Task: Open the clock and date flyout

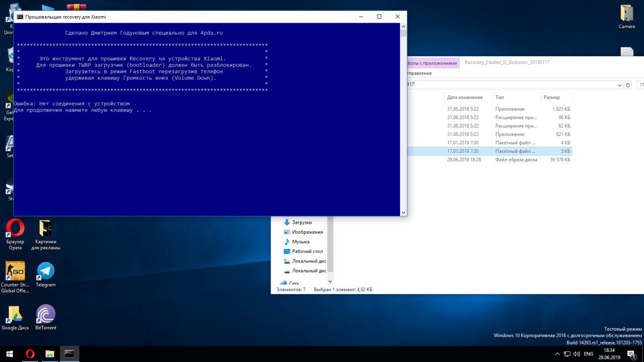Action: [609, 353]
